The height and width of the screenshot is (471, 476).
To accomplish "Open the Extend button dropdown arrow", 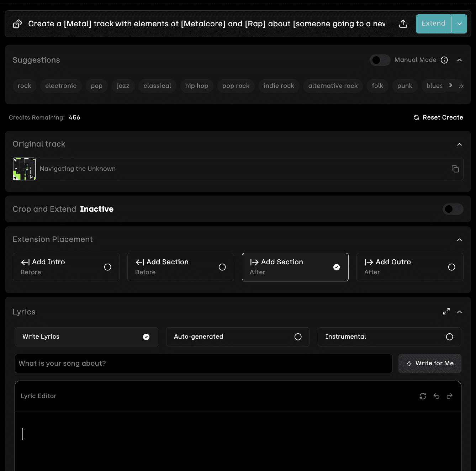I will point(459,24).
